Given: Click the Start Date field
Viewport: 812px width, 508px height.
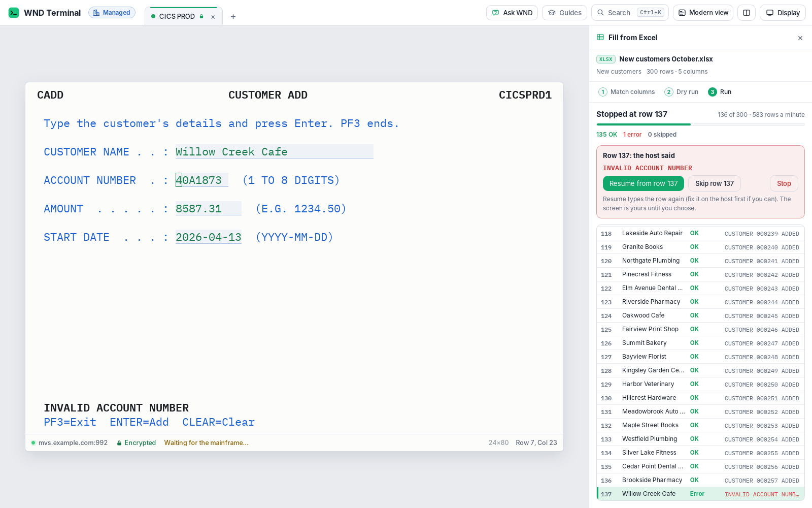Looking at the screenshot, I should 209,237.
